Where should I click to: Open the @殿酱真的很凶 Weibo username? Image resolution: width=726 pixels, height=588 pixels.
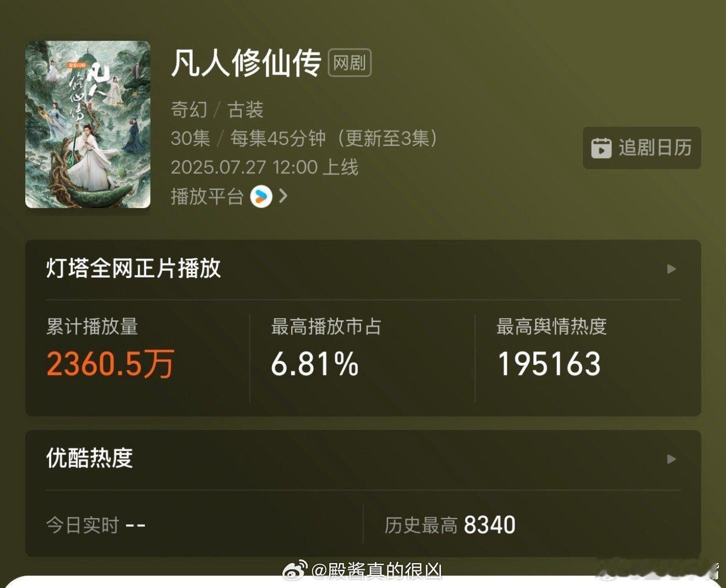[x=377, y=571]
